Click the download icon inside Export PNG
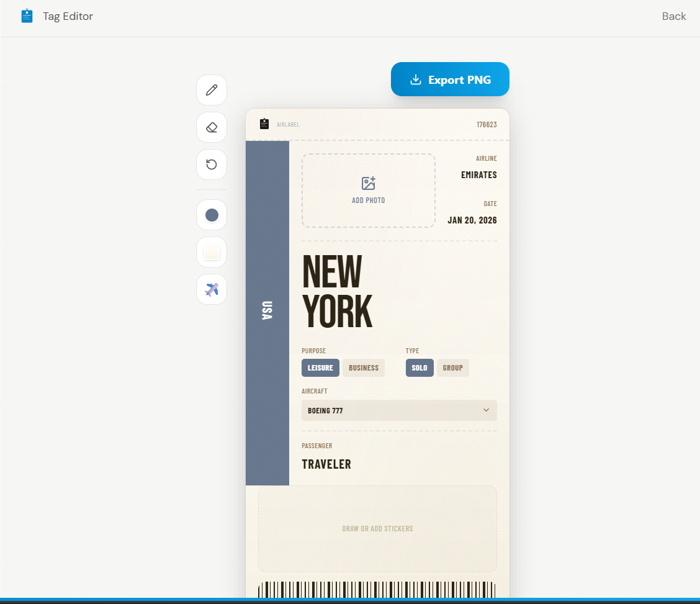 [416, 79]
